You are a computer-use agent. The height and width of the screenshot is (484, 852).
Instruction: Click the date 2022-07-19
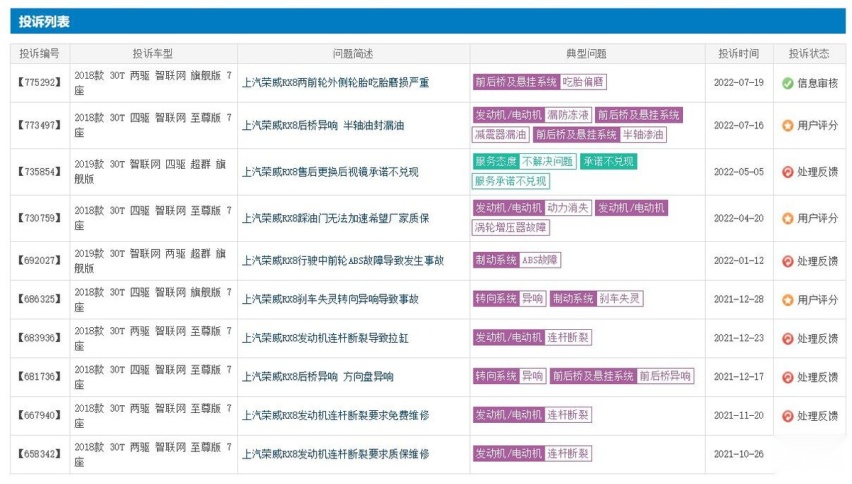pos(738,83)
